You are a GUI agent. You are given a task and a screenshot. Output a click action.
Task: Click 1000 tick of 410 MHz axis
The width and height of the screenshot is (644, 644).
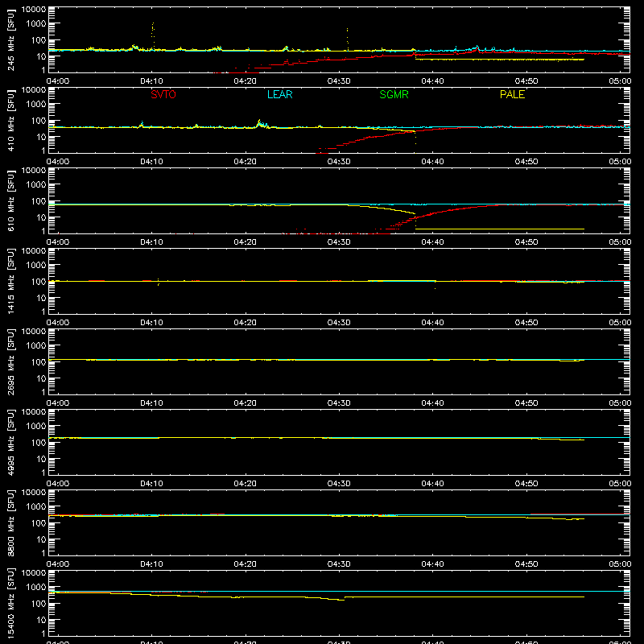[x=36, y=104]
